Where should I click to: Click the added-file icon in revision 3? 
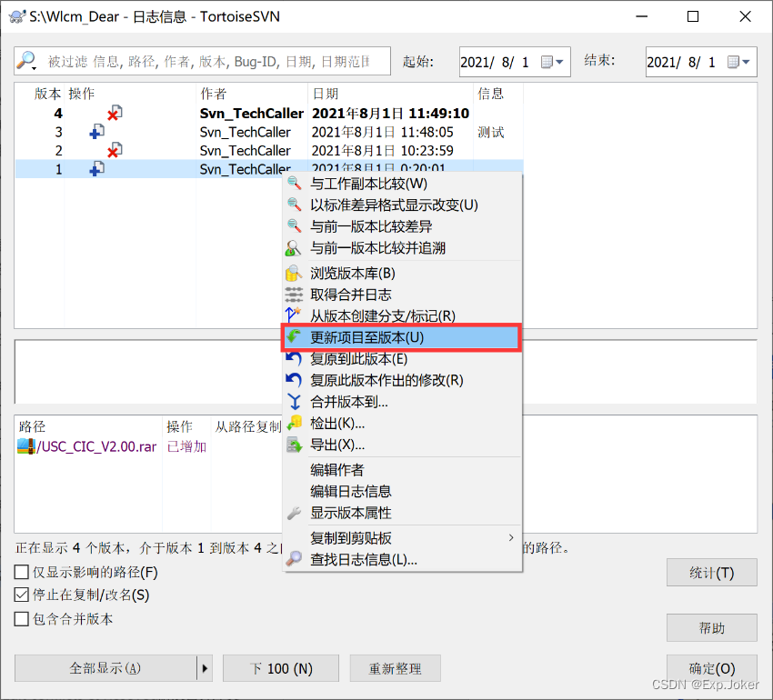pos(96,132)
